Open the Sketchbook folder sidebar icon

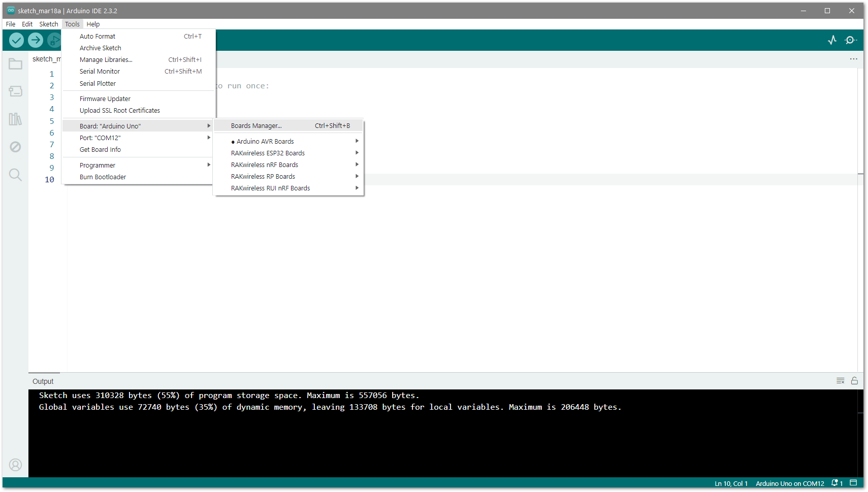[x=15, y=64]
